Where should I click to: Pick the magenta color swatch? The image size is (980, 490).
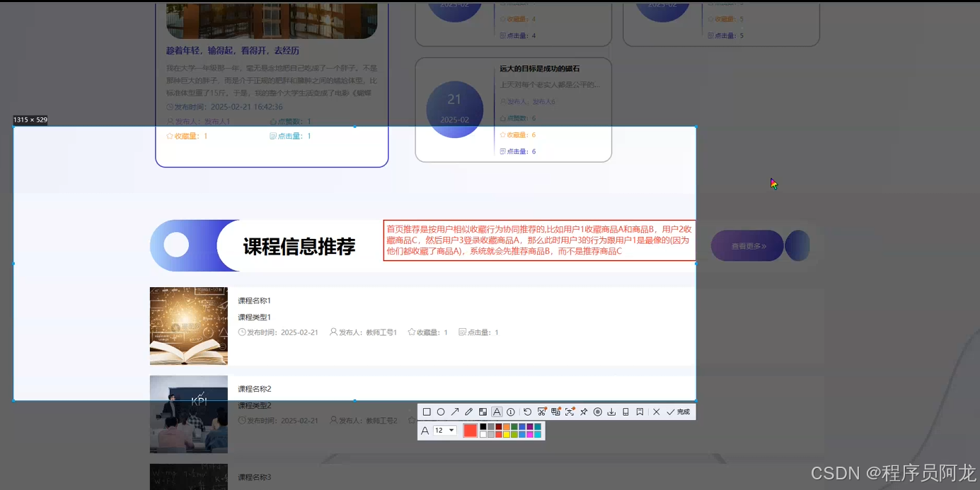tap(530, 434)
